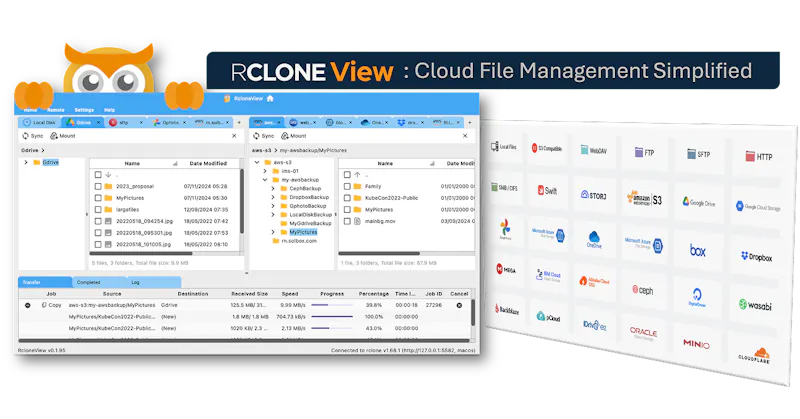Screen dimensions: 800x419
Task: Open the Settings menu
Action: (x=84, y=110)
